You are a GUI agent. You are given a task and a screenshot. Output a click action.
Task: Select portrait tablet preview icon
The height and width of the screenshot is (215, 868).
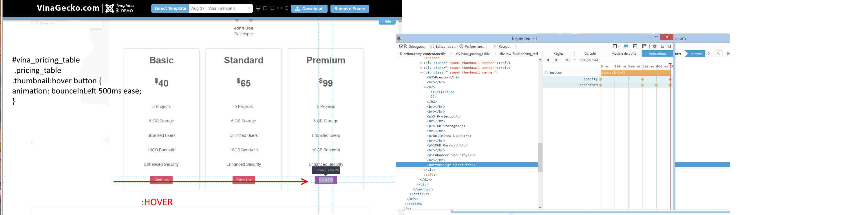(x=272, y=8)
